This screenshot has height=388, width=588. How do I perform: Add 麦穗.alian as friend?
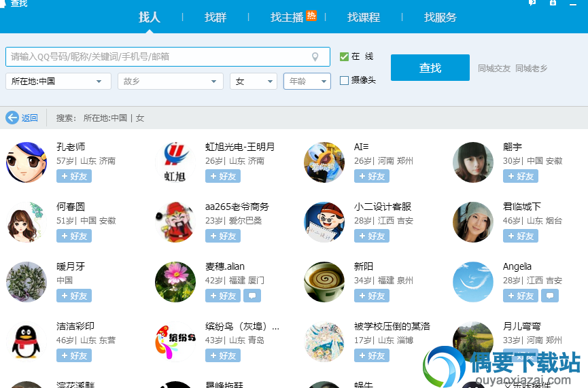(223, 296)
